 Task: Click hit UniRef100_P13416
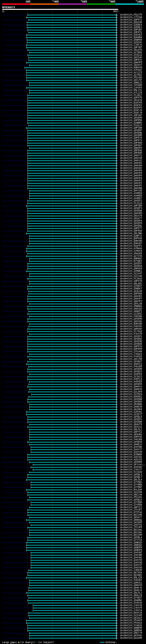(131, 278)
